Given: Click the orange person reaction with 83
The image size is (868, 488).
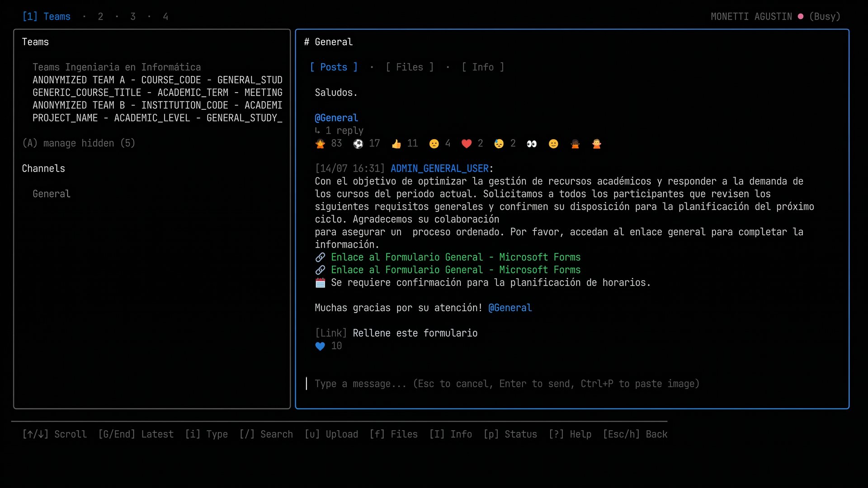Looking at the screenshot, I should coord(328,144).
